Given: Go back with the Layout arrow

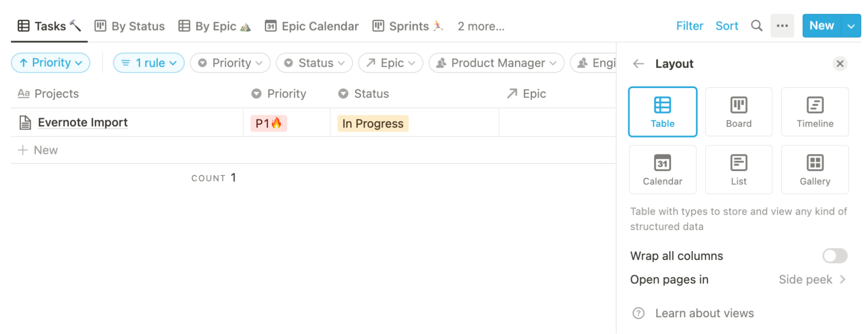Looking at the screenshot, I should point(638,64).
